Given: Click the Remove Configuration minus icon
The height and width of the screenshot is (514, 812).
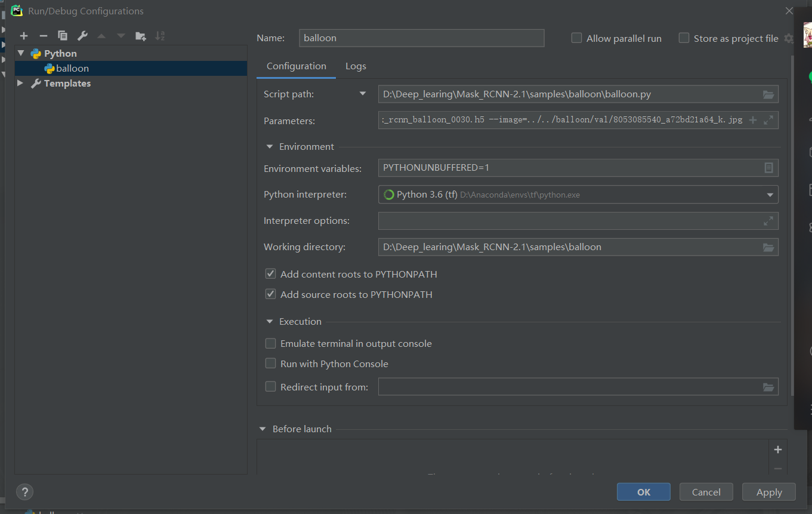Looking at the screenshot, I should click(44, 36).
